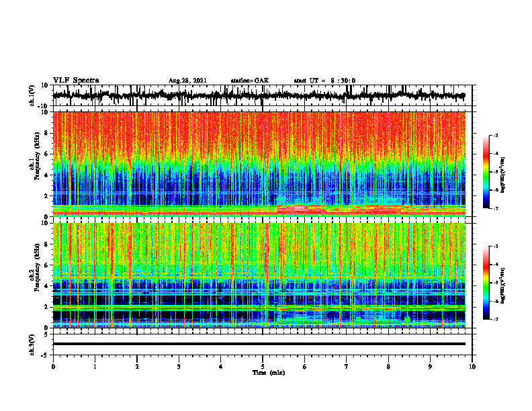The width and height of the screenshot is (532, 411).
Task: Click the "-7" value on upper color bar
Action: click(x=496, y=208)
